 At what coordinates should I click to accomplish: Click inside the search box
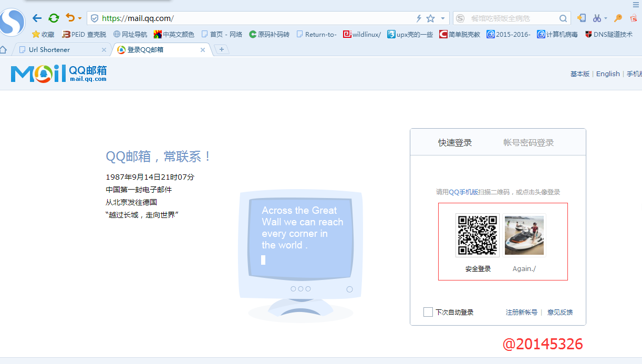512,18
